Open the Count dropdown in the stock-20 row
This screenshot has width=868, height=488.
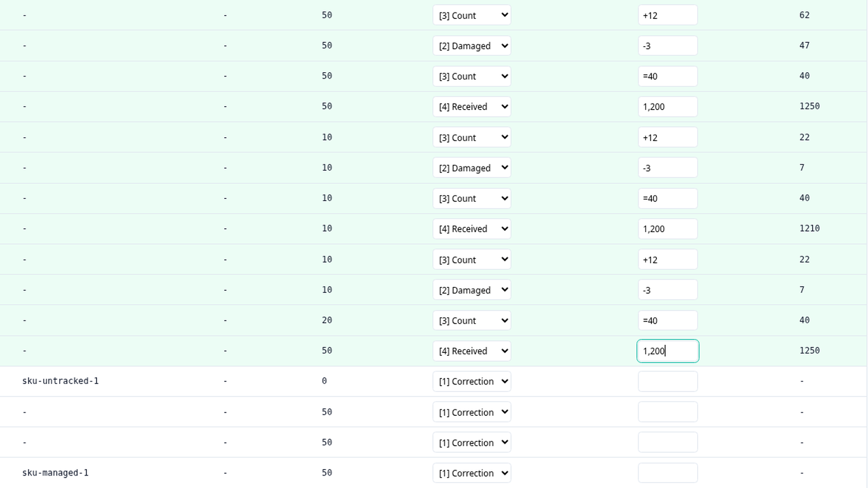[471, 320]
